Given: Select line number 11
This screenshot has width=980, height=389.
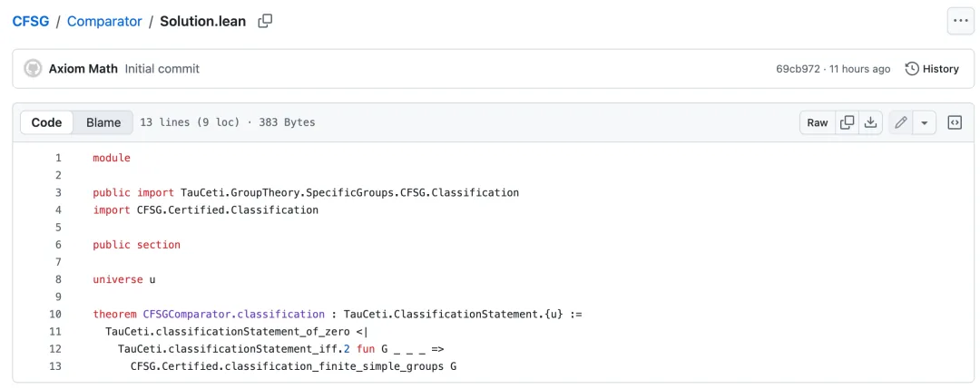Looking at the screenshot, I should coord(55,332).
